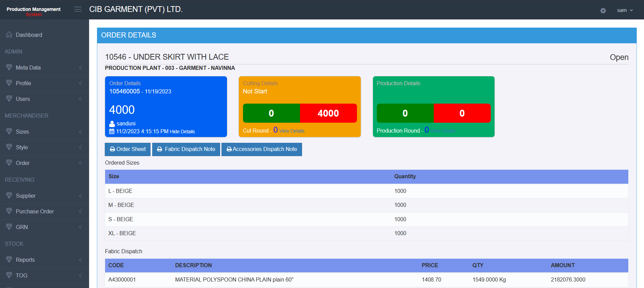Viewport: 644px width, 288px height.
Task: Open the sam user dropdown
Action: 625,10
